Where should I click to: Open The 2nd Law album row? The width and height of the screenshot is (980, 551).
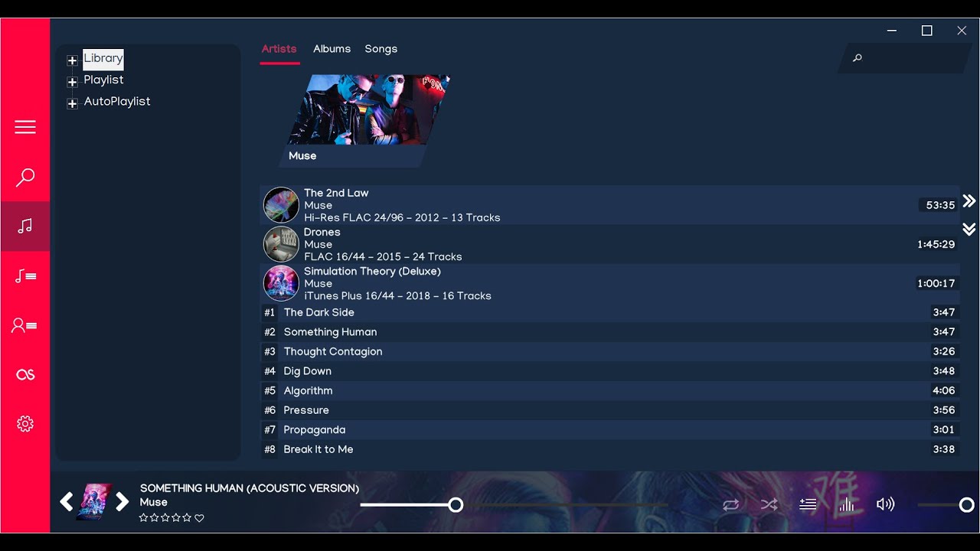[609, 205]
